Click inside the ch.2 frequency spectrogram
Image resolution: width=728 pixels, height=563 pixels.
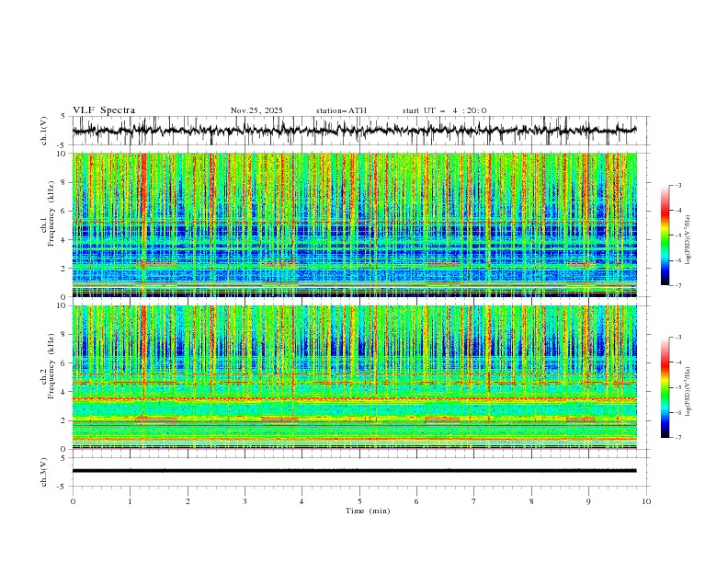[x=358, y=376]
